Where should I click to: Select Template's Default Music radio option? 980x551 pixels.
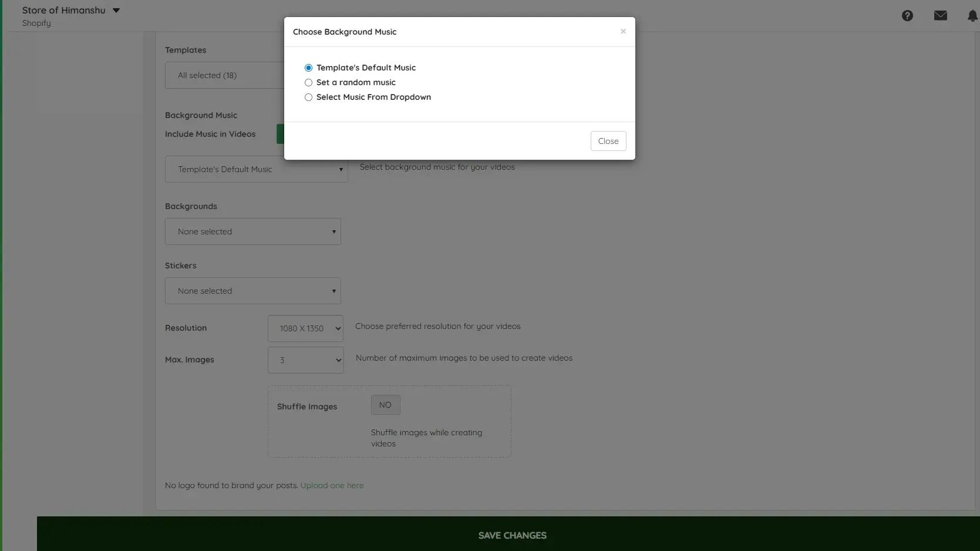tap(308, 68)
